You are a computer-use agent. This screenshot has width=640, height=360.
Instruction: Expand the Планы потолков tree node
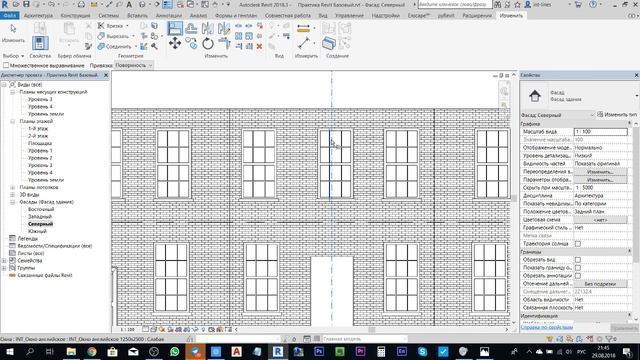(12, 187)
